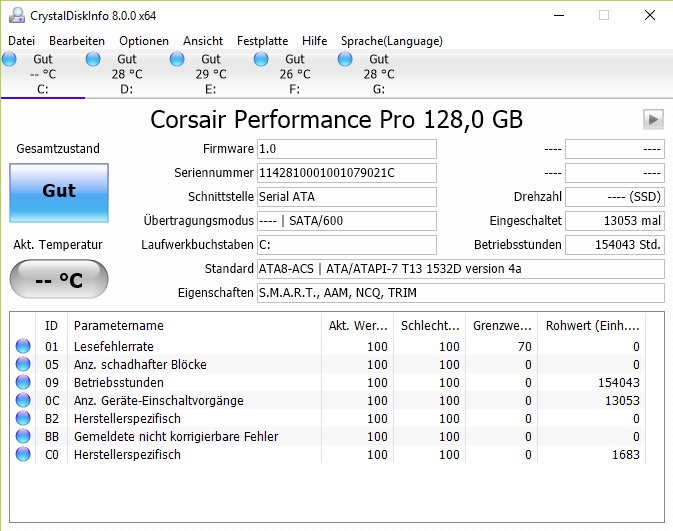Switch to the G: drive tab label

click(x=379, y=89)
